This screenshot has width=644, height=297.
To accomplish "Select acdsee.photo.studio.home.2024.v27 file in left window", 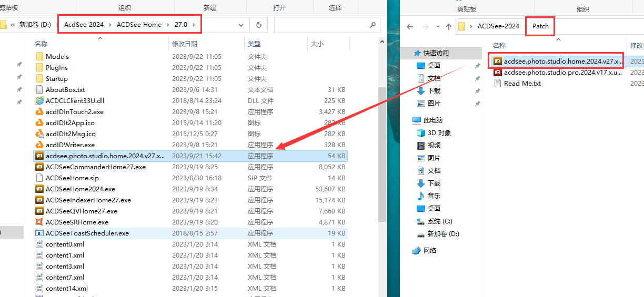I will pyautogui.click(x=191, y=156).
